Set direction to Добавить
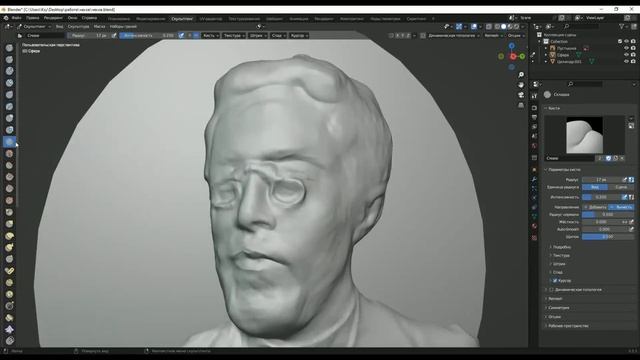Image resolution: width=640 pixels, height=360 pixels. 595,207
